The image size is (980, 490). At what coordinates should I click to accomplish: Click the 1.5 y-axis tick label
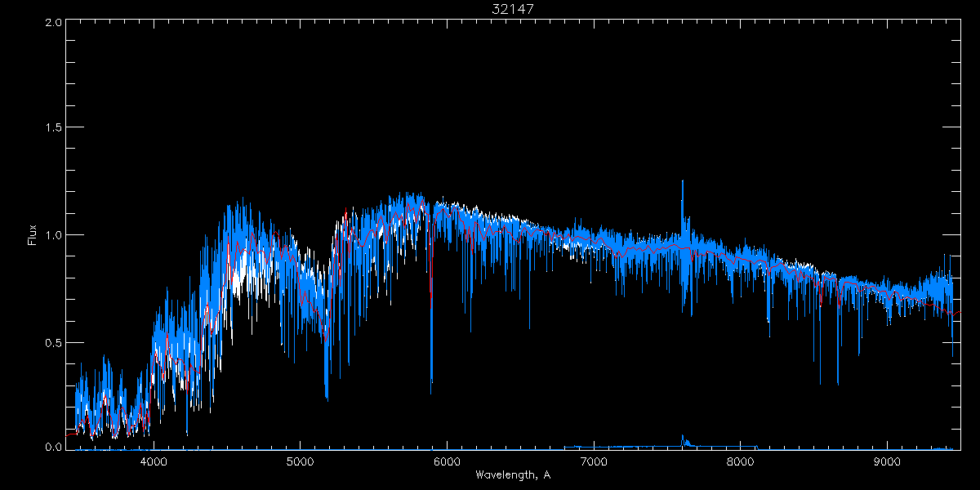tap(54, 128)
